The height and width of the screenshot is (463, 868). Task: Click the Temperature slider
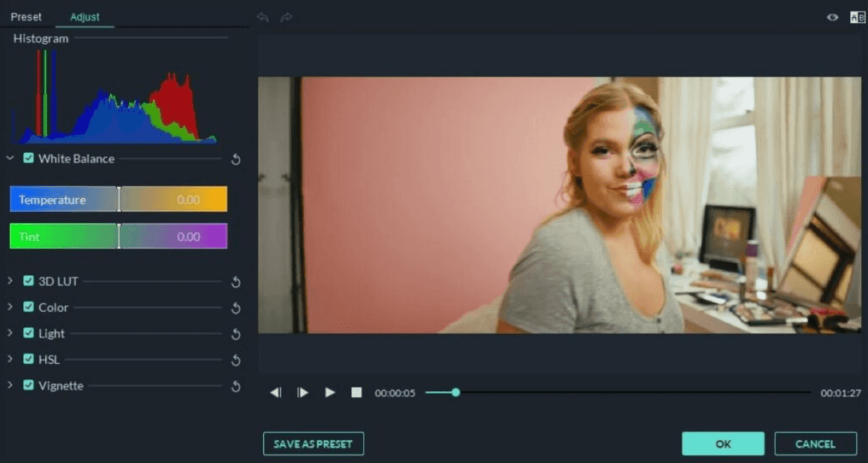point(119,199)
